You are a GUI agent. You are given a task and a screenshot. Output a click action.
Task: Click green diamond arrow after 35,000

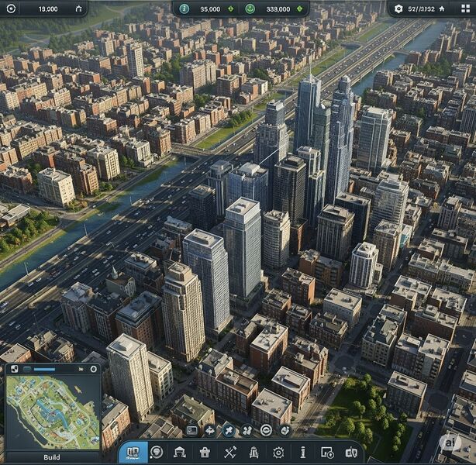click(x=231, y=9)
